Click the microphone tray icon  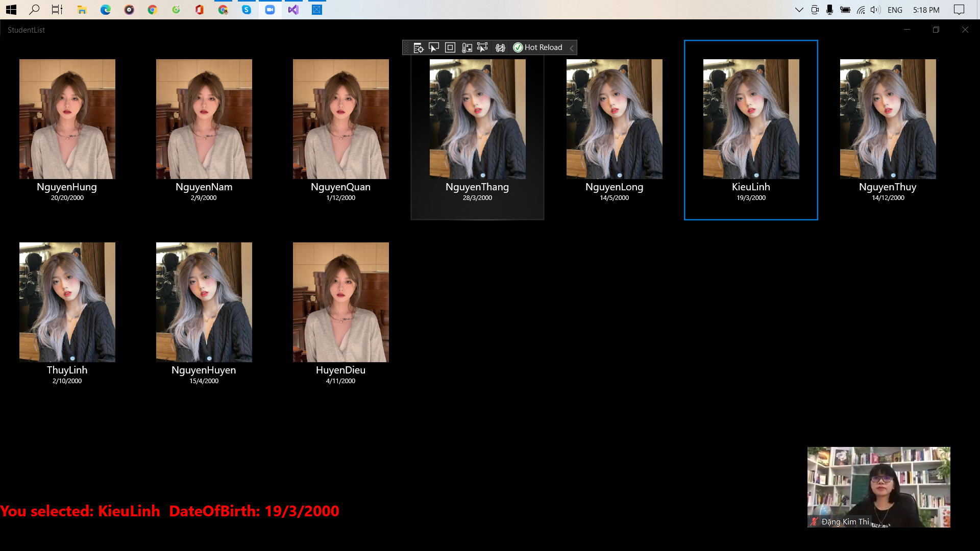pyautogui.click(x=830, y=10)
